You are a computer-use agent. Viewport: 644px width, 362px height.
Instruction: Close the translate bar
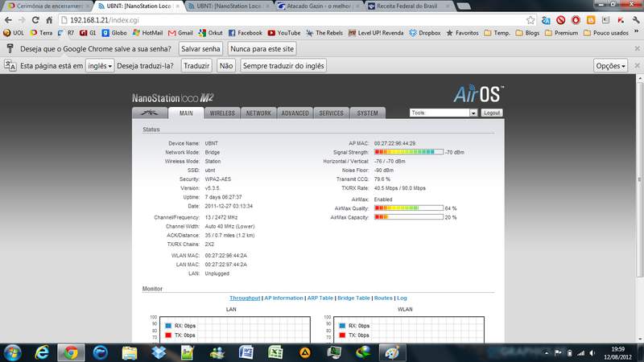tap(637, 66)
